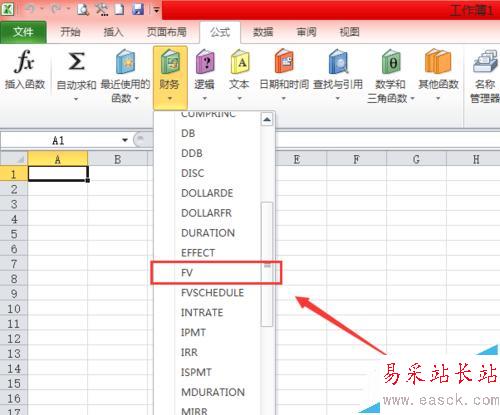Expand the AutoSum dropdown arrow

(76, 99)
